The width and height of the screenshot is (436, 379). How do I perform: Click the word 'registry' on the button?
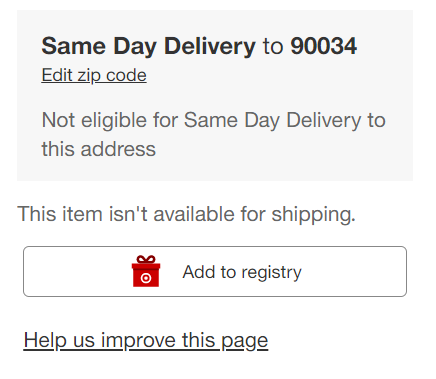(271, 273)
